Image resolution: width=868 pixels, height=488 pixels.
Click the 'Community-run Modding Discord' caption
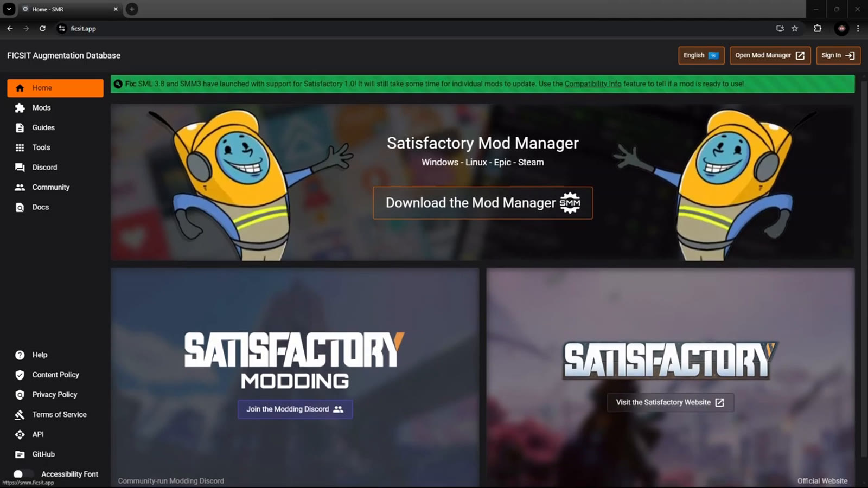coord(171,481)
